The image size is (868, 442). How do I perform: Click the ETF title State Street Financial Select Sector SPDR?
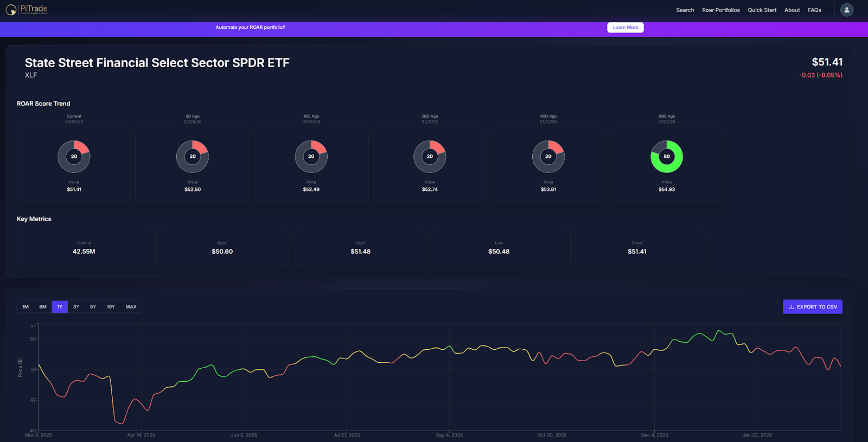click(157, 63)
